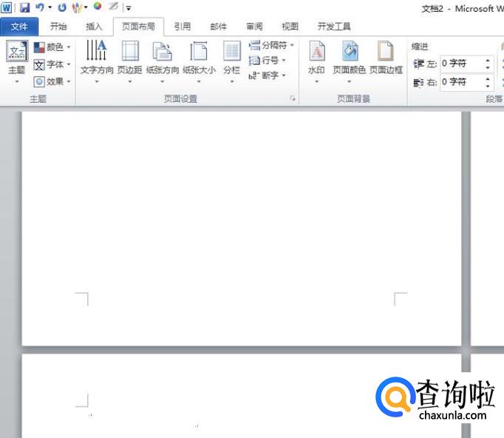Image resolution: width=504 pixels, height=438 pixels.
Task: Pick a 页面颜色 page color
Action: tap(349, 62)
